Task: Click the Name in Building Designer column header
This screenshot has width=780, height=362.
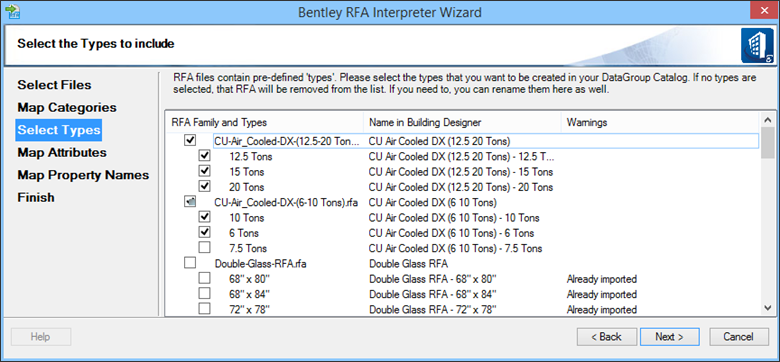Action: (463, 122)
